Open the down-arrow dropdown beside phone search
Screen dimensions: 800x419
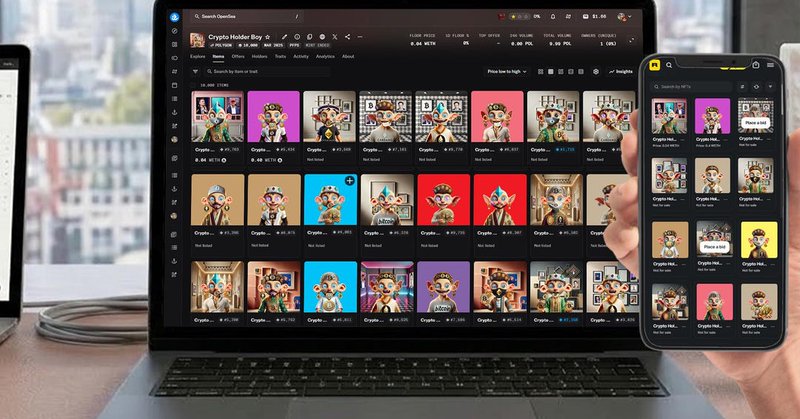pyautogui.click(x=770, y=87)
